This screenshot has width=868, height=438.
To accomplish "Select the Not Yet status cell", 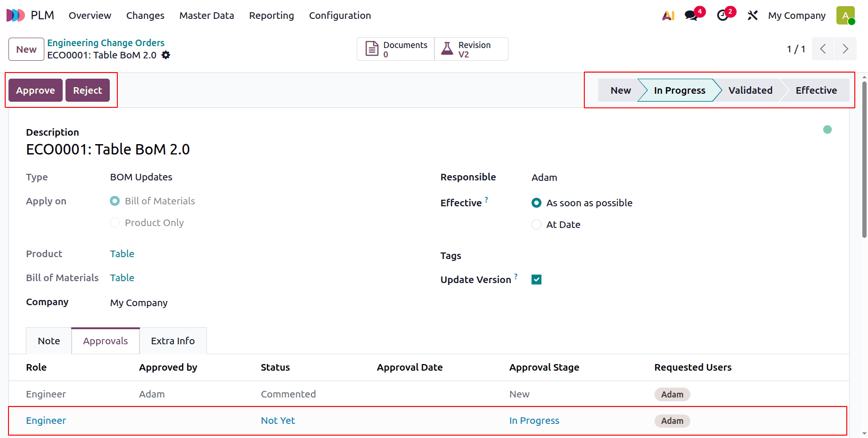I will click(x=278, y=421).
